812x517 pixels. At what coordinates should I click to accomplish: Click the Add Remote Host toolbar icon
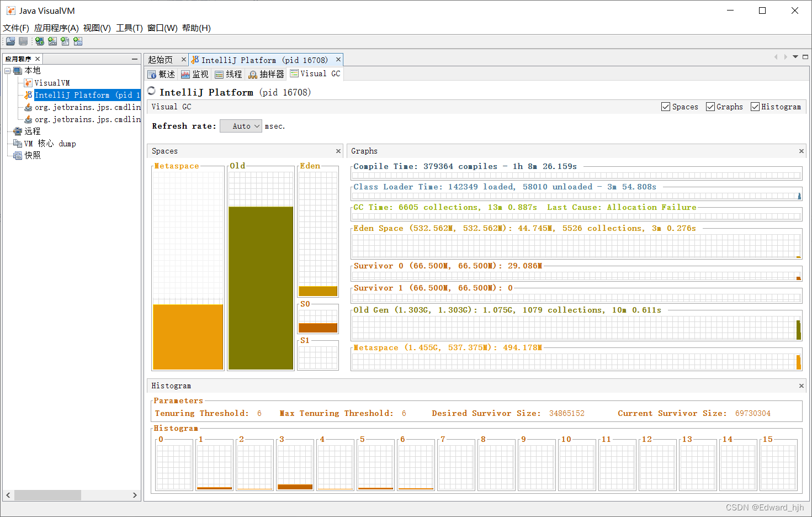click(40, 41)
